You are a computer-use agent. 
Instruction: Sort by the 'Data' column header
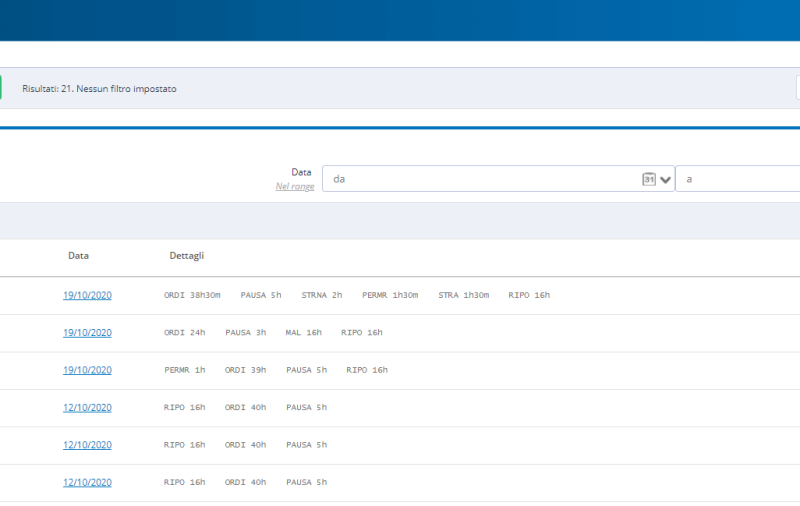click(78, 256)
